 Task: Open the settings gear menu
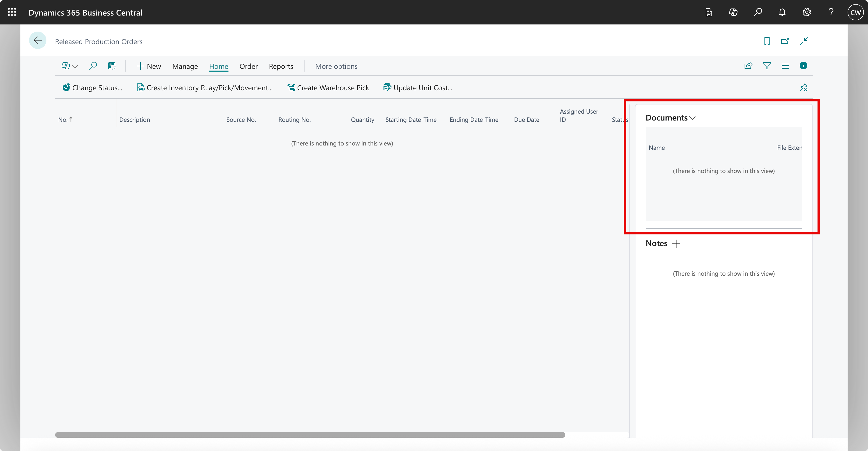click(x=806, y=12)
